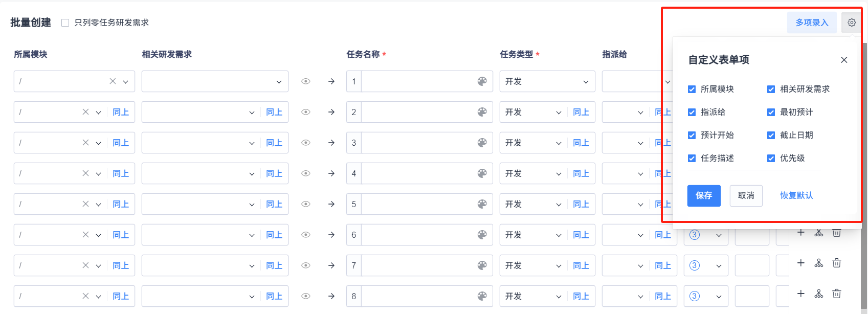Image resolution: width=868 pixels, height=314 pixels.
Task: Click the trash icon in row 6
Action: tap(837, 233)
